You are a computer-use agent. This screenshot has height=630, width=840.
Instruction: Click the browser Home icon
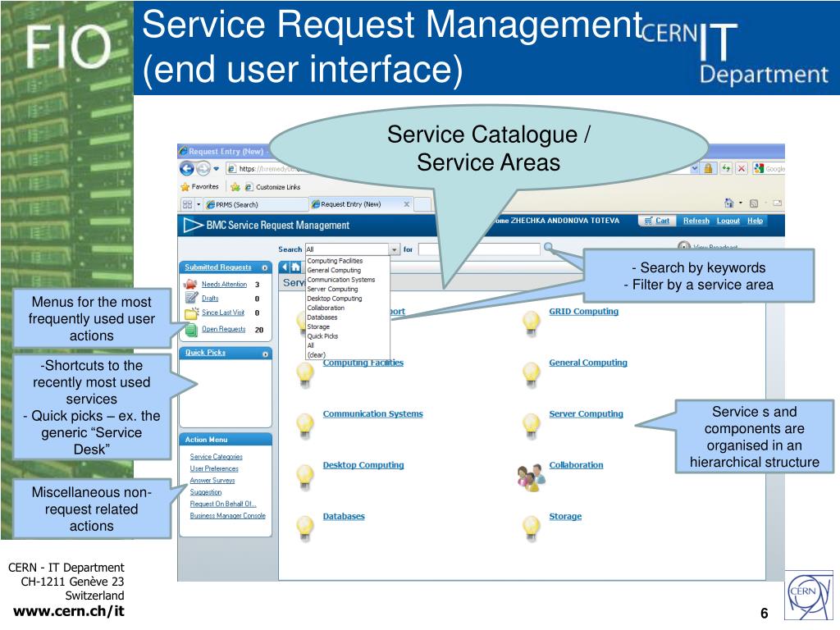point(728,203)
